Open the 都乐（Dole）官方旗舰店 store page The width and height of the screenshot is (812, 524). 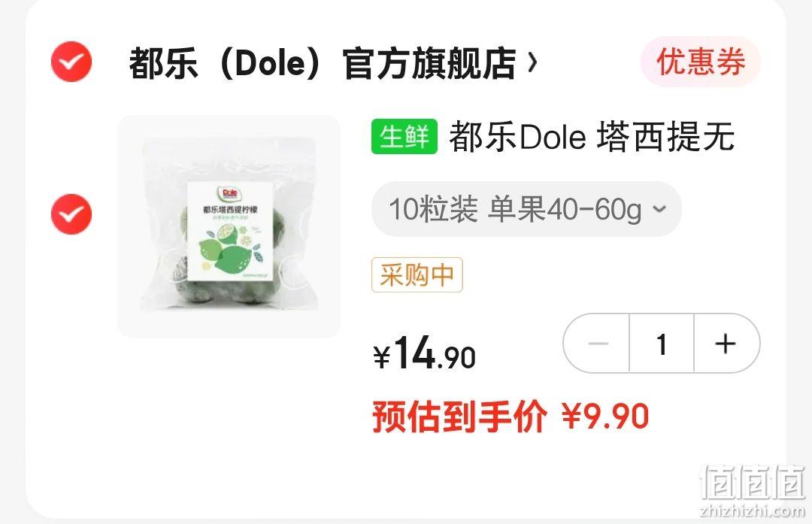(x=322, y=63)
